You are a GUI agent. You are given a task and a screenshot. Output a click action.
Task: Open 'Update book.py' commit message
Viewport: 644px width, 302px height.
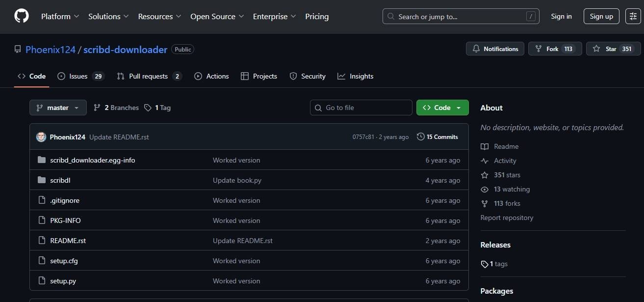coord(237,180)
